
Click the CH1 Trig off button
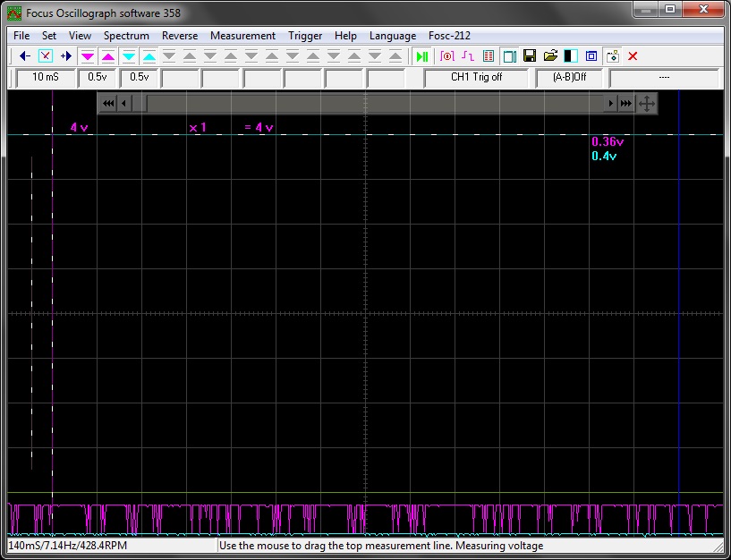point(476,78)
